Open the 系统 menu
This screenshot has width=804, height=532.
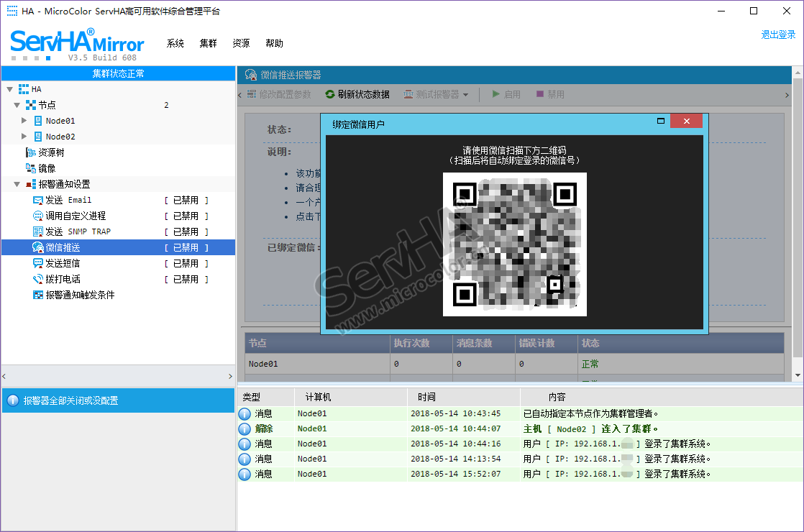[175, 43]
